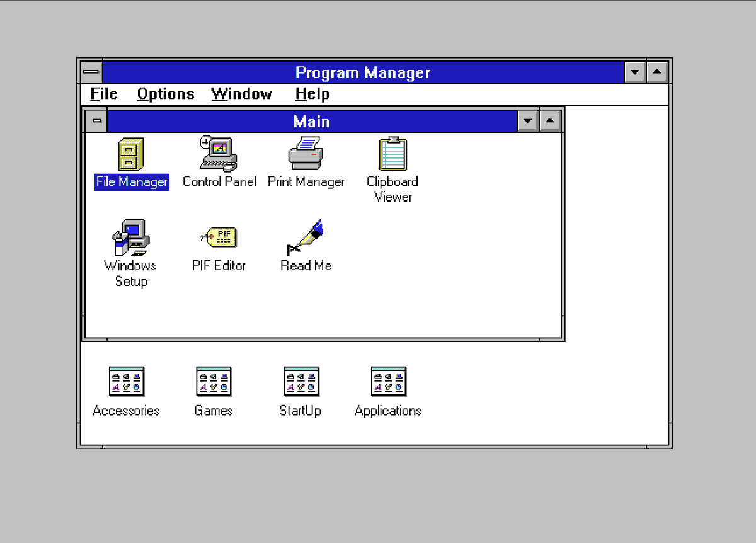Image resolution: width=756 pixels, height=543 pixels.
Task: Select the Read Me pen icon
Action: [306, 237]
